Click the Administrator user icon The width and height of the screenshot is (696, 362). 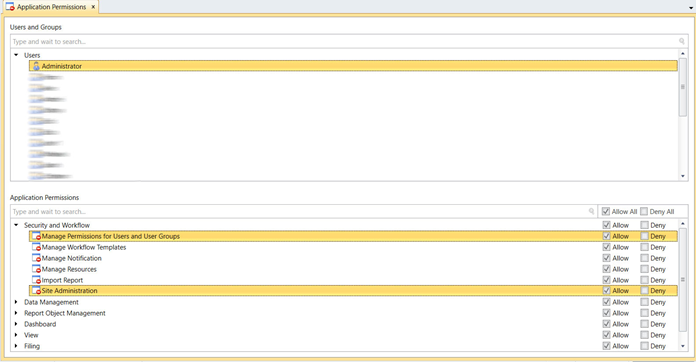pos(36,66)
